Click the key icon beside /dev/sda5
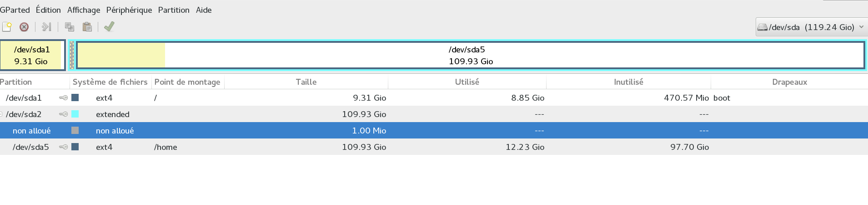Viewport: 868px width, 205px height. click(64, 147)
